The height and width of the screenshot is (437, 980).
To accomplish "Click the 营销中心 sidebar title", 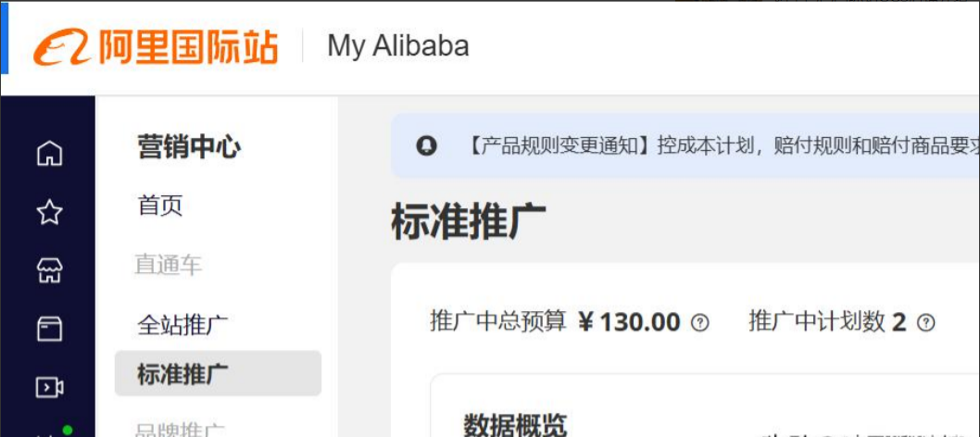I will (x=189, y=147).
